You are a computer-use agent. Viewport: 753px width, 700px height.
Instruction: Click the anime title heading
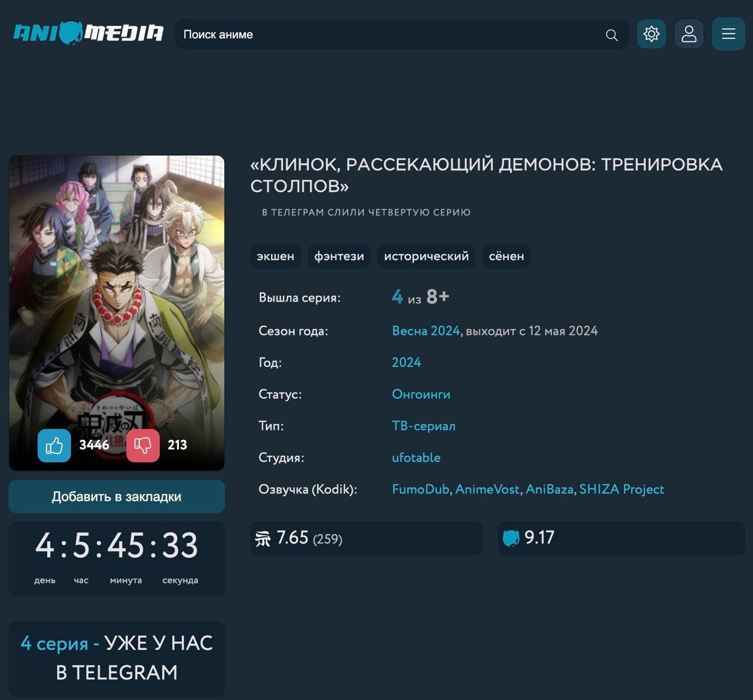tap(487, 175)
